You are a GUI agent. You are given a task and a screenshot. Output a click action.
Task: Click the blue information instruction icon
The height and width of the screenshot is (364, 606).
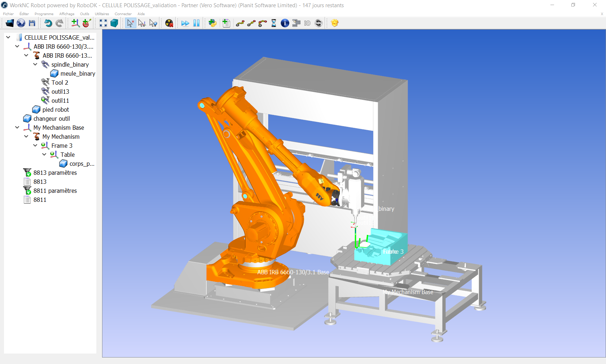[x=285, y=23]
